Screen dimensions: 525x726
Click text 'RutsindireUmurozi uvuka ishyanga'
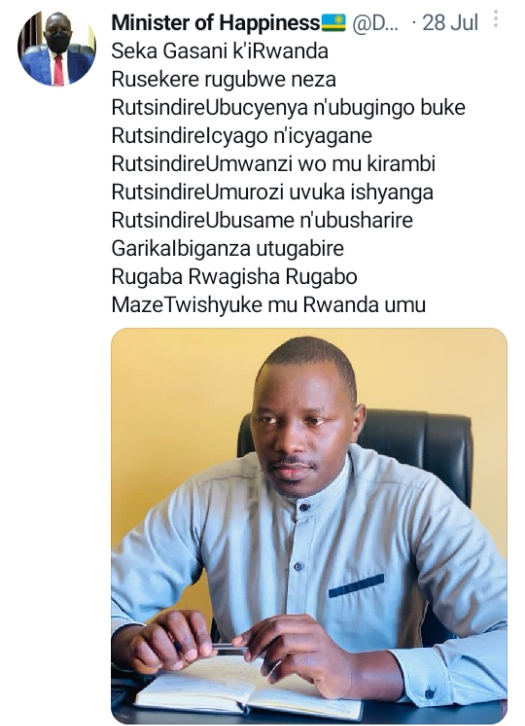272,192
